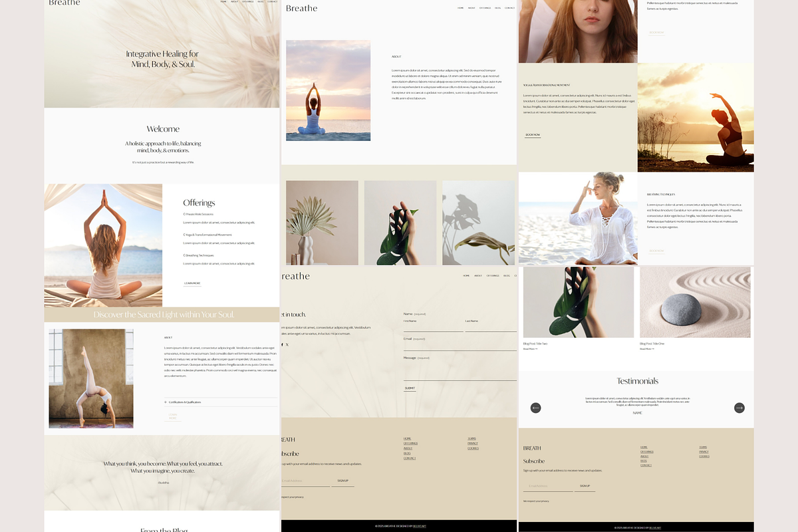Click CONTACT link in Testimonials page footer
Viewport: 798px width, 532px height.
coord(646,465)
